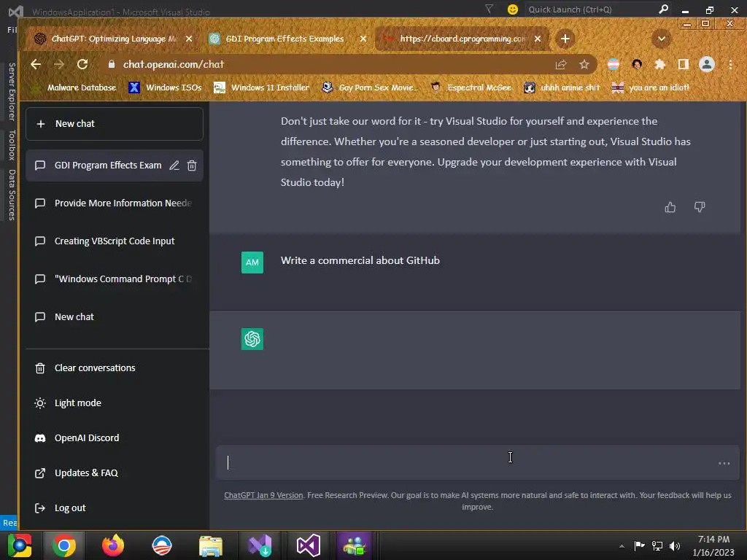The image size is (747, 560).
Task: Open the Chrome three-dot menu
Action: pyautogui.click(x=730, y=64)
